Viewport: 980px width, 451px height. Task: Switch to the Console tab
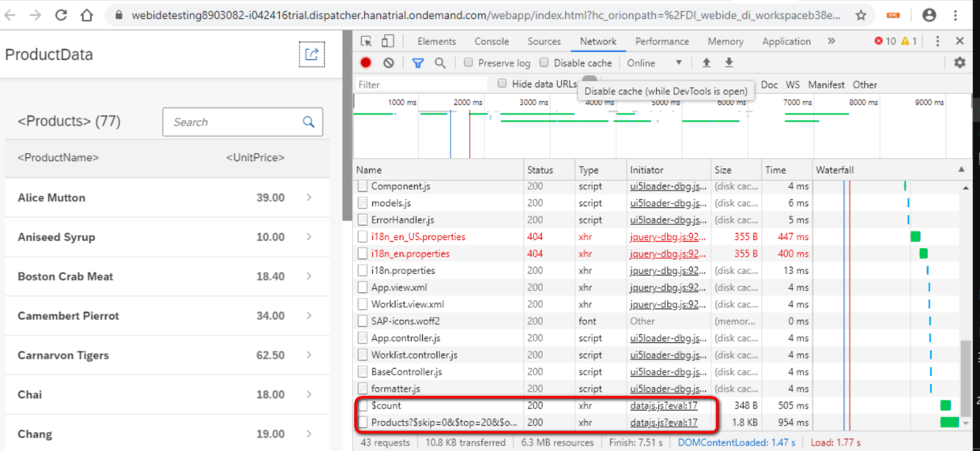coord(492,41)
